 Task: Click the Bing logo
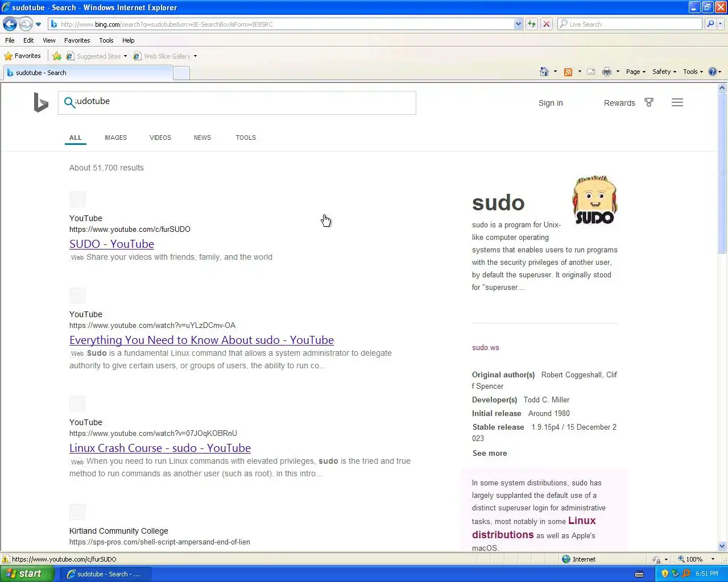41,102
